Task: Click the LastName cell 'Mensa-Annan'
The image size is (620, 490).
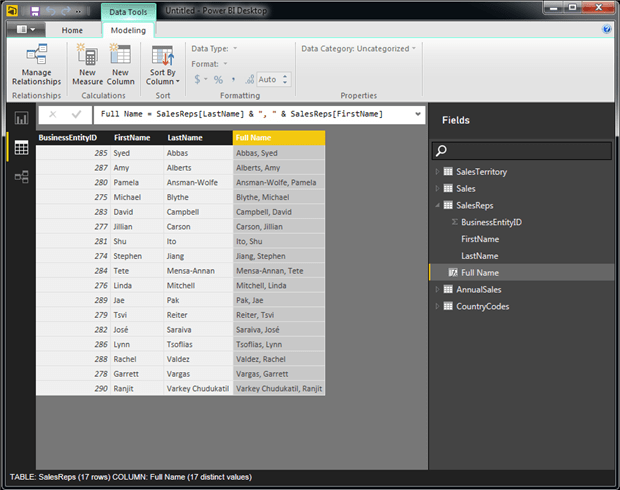Action: tap(198, 271)
